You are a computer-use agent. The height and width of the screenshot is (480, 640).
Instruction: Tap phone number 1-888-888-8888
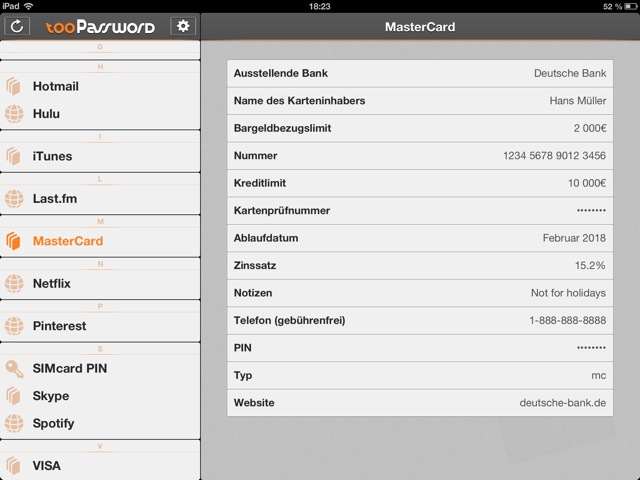click(567, 320)
